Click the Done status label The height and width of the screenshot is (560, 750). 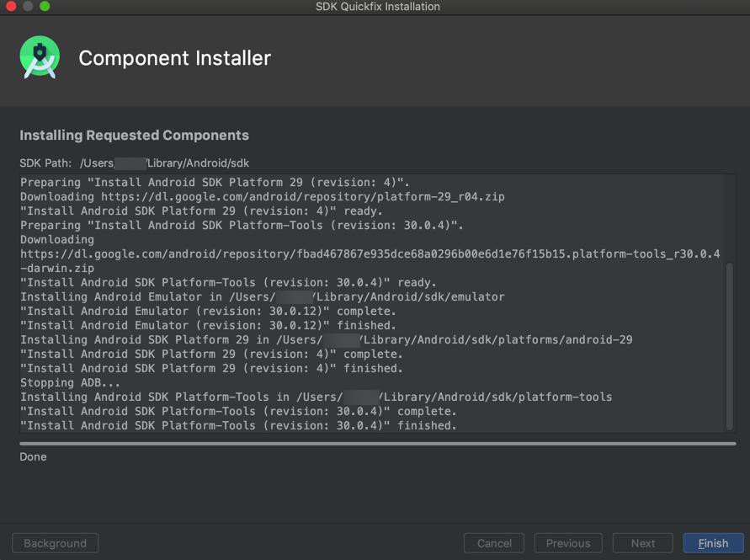(x=33, y=456)
